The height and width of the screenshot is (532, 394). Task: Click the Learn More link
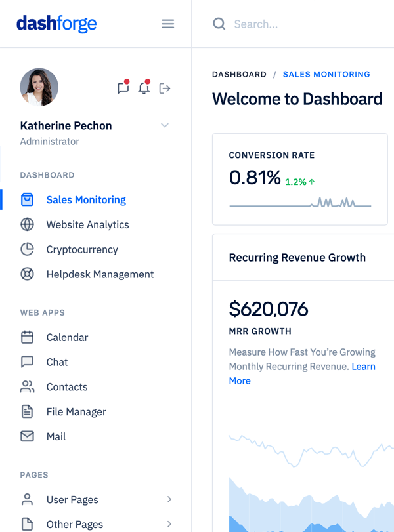click(363, 367)
